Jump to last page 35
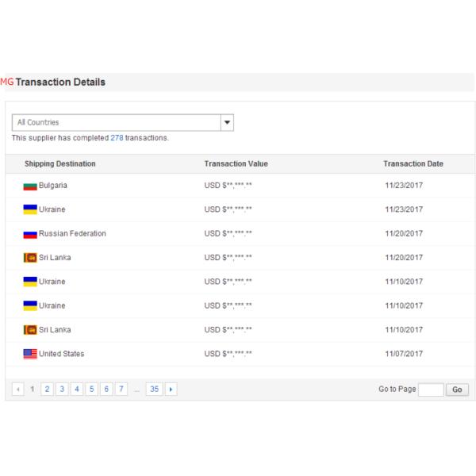Viewport: 476px width, 476px height. (154, 390)
